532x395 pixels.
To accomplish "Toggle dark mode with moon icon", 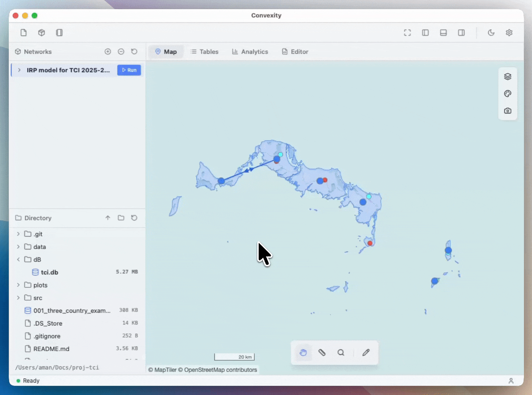I will (491, 33).
